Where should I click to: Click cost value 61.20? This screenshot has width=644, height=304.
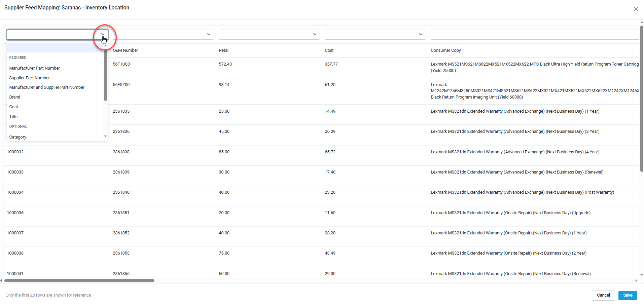pyautogui.click(x=330, y=85)
